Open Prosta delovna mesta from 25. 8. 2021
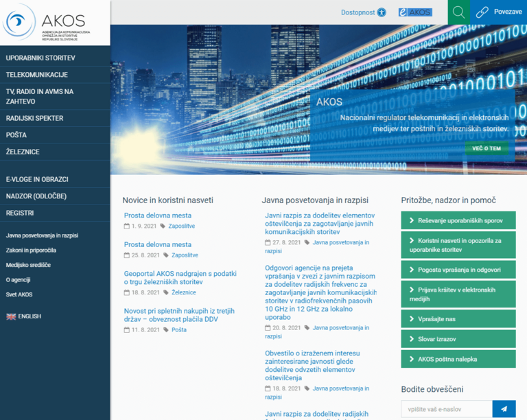The height and width of the screenshot is (420, 527). click(158, 244)
